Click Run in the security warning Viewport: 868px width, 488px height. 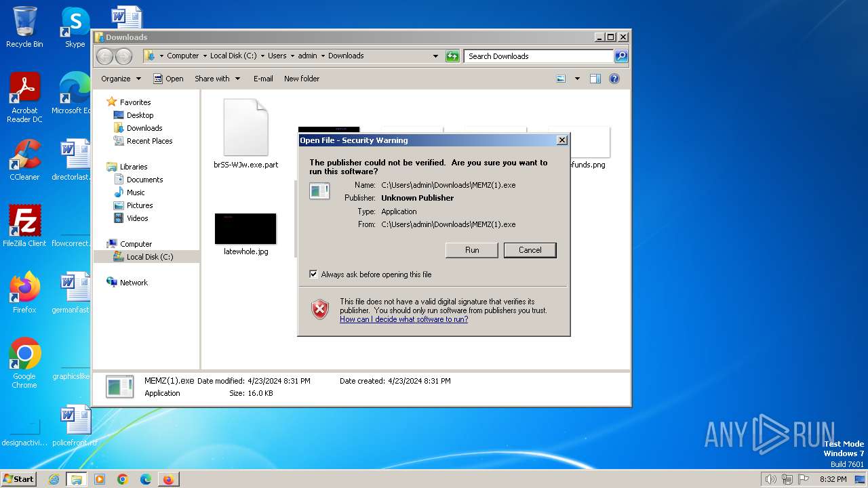coord(472,250)
